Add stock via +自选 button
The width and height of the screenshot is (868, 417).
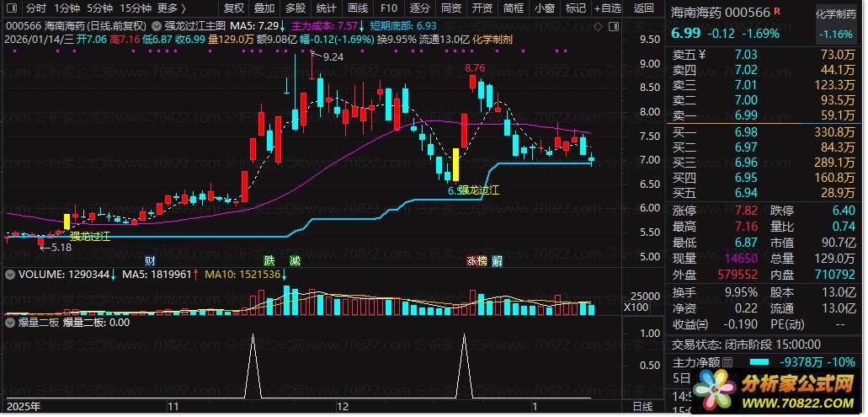(x=606, y=8)
